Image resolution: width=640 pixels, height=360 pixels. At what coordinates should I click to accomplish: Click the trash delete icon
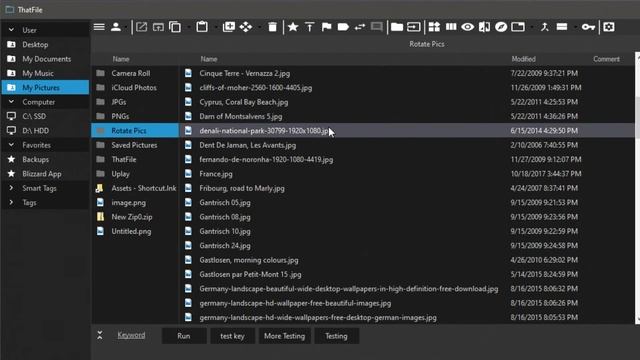(x=272, y=27)
